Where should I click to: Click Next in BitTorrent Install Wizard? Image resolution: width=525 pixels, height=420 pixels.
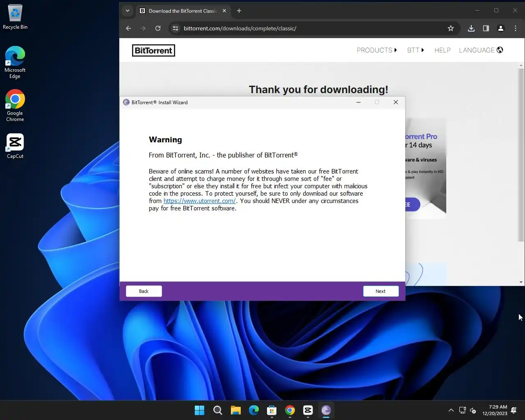pyautogui.click(x=381, y=291)
